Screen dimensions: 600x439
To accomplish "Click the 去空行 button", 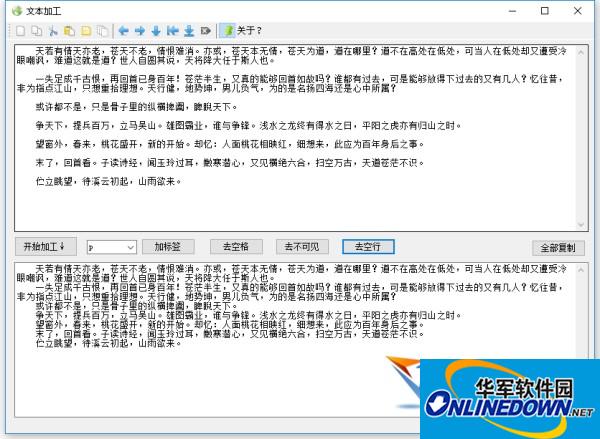I will coord(368,247).
